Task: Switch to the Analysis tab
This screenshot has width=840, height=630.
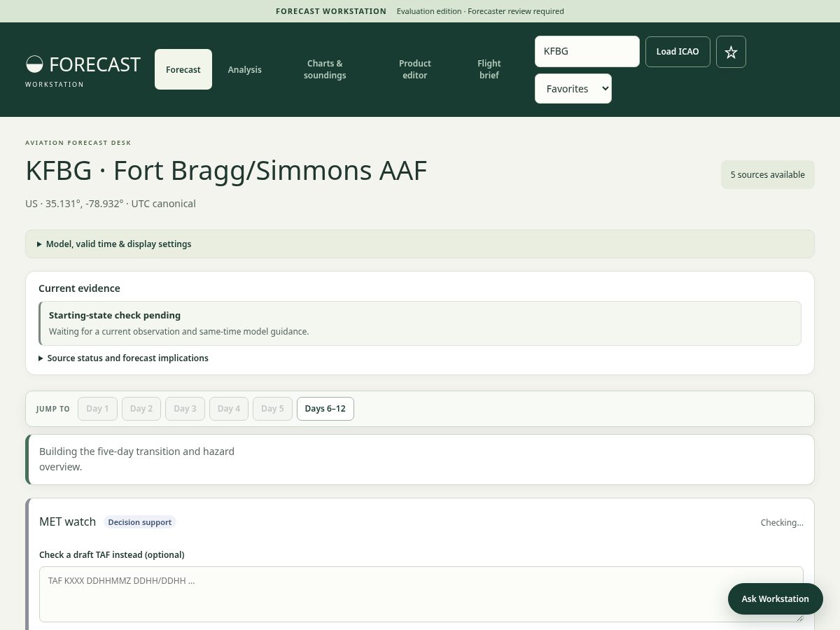Action: pos(245,69)
